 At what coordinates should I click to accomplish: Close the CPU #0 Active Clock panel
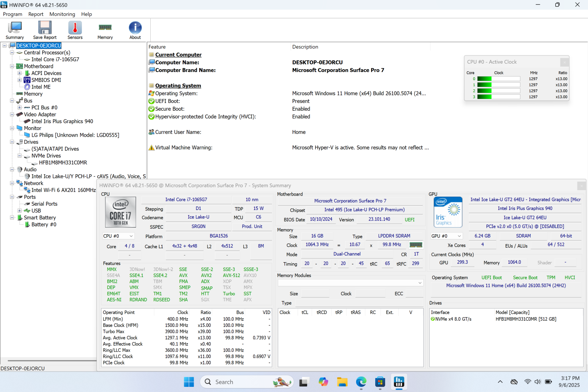(564, 62)
